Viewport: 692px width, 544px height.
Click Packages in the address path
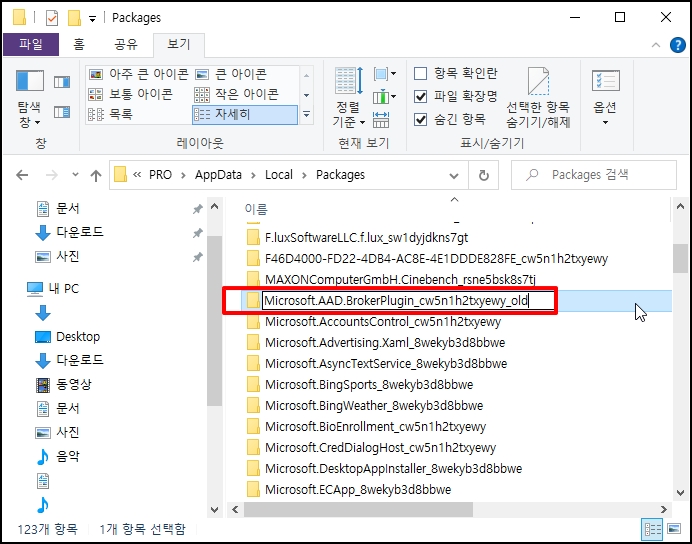[340, 175]
